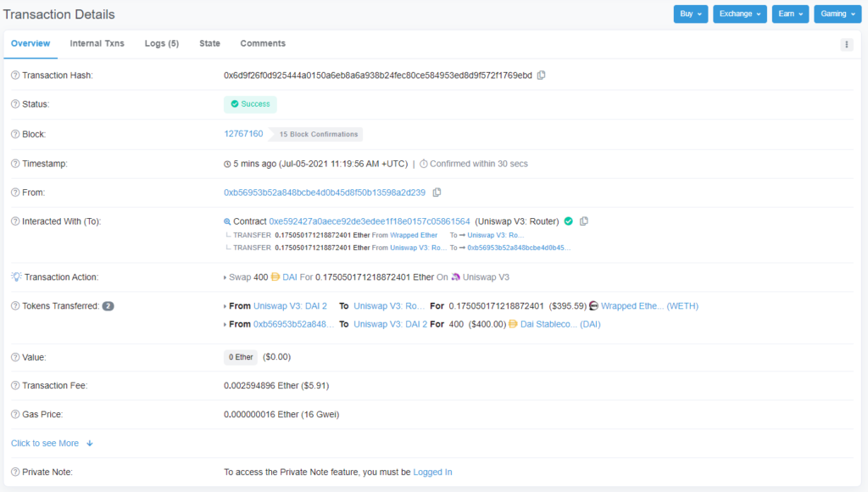Open Uniswap V3: DAI 2 sender in Tokens Transferred
The image size is (868, 492).
[290, 306]
